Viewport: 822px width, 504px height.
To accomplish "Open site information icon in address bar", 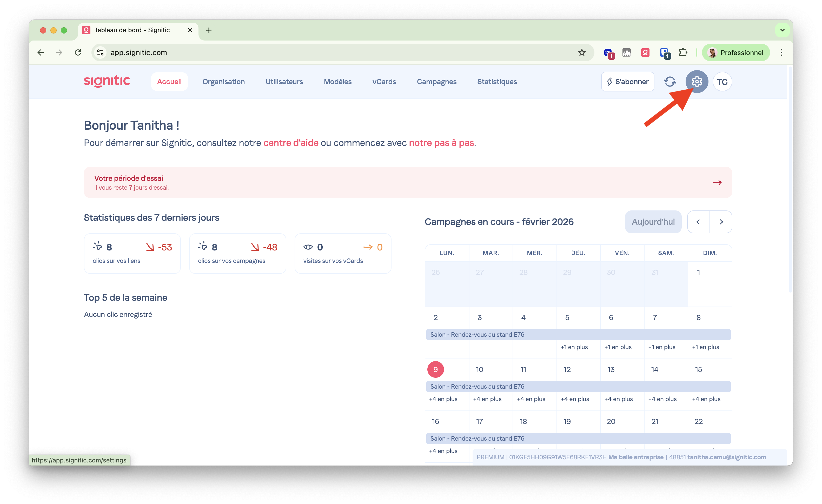I will point(100,52).
